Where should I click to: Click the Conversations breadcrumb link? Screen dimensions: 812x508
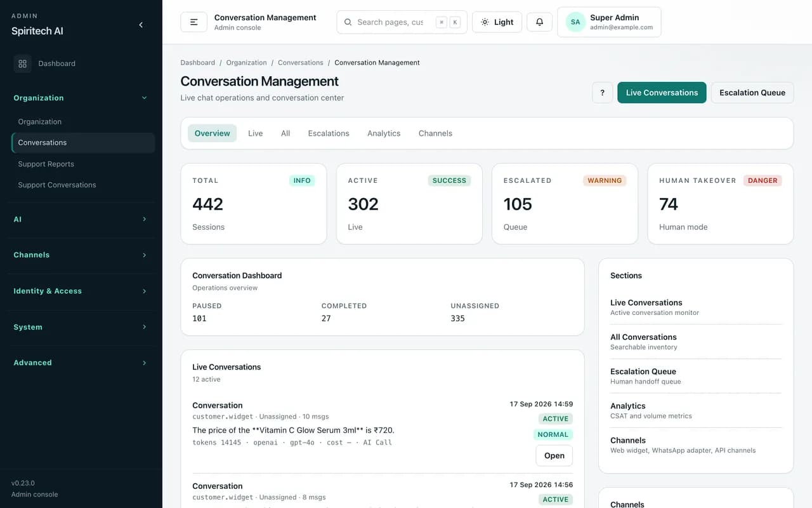tap(301, 63)
